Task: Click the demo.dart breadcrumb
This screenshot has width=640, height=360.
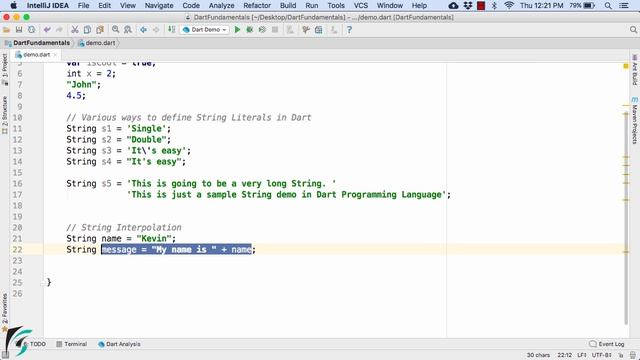Action: pyautogui.click(x=97, y=43)
